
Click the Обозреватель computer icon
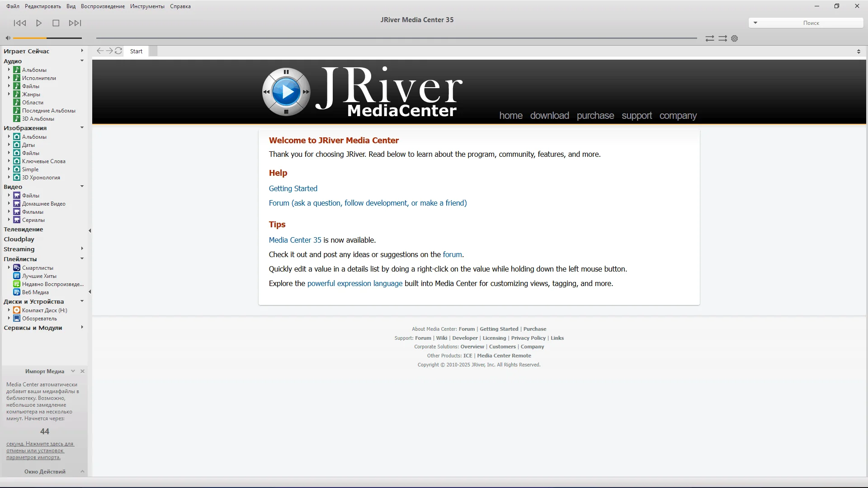click(17, 319)
